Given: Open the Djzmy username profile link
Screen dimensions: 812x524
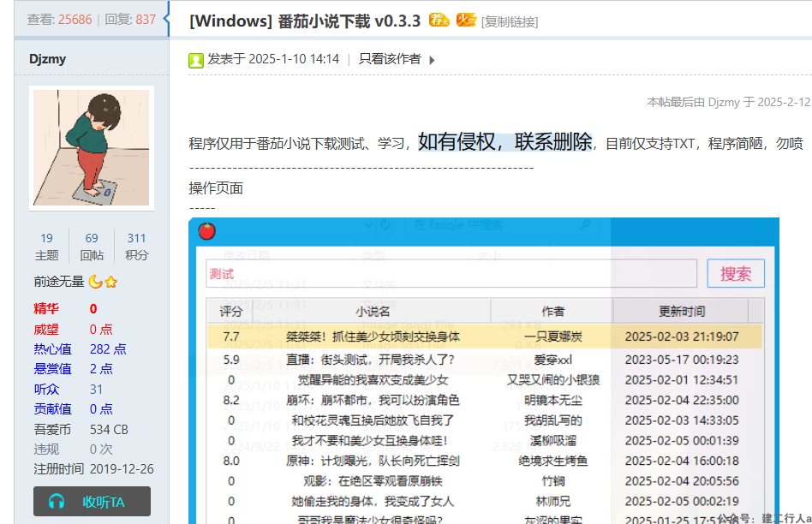Looking at the screenshot, I should pos(48,59).
